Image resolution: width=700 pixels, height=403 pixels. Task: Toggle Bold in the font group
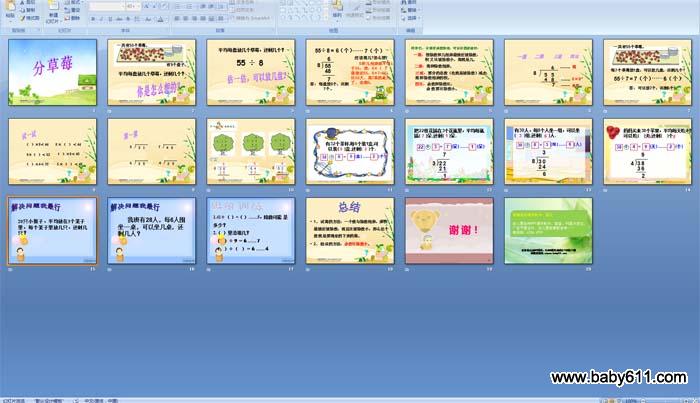[93, 19]
